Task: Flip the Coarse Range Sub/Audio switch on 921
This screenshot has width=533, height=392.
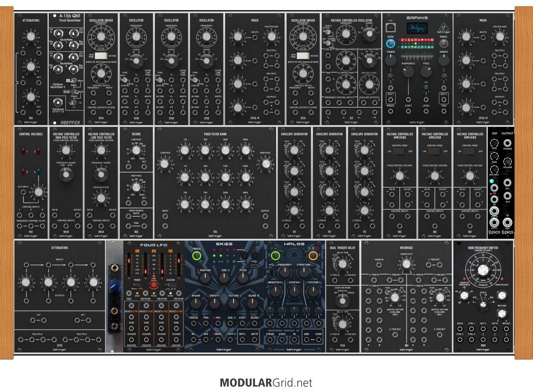Action: tap(328, 43)
